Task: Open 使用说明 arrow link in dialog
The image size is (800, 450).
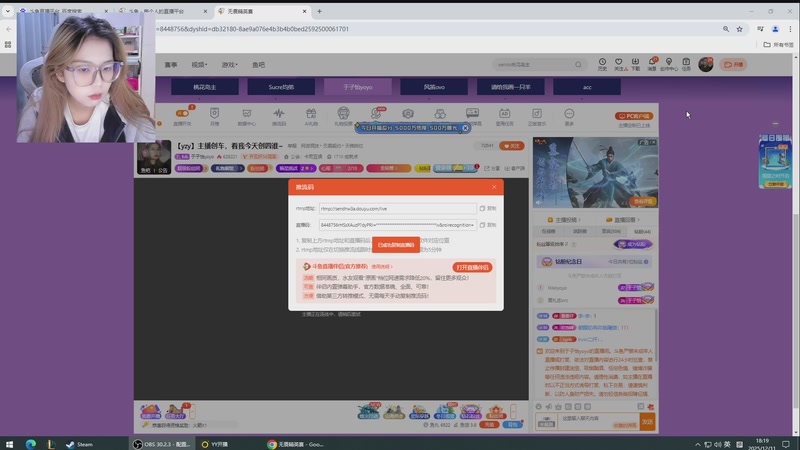Action: click(382, 266)
